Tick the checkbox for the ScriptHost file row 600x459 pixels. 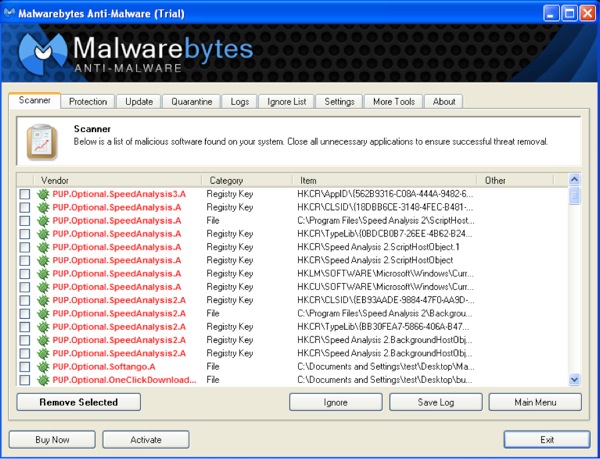pos(25,221)
